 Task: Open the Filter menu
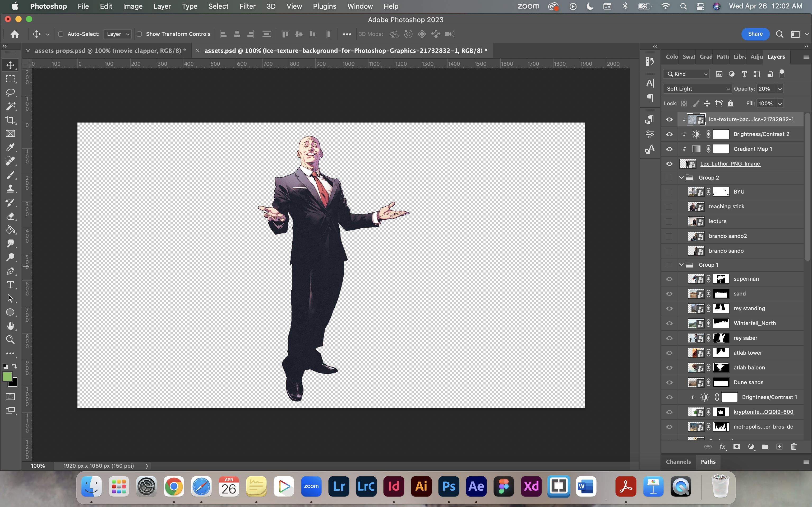tap(247, 6)
